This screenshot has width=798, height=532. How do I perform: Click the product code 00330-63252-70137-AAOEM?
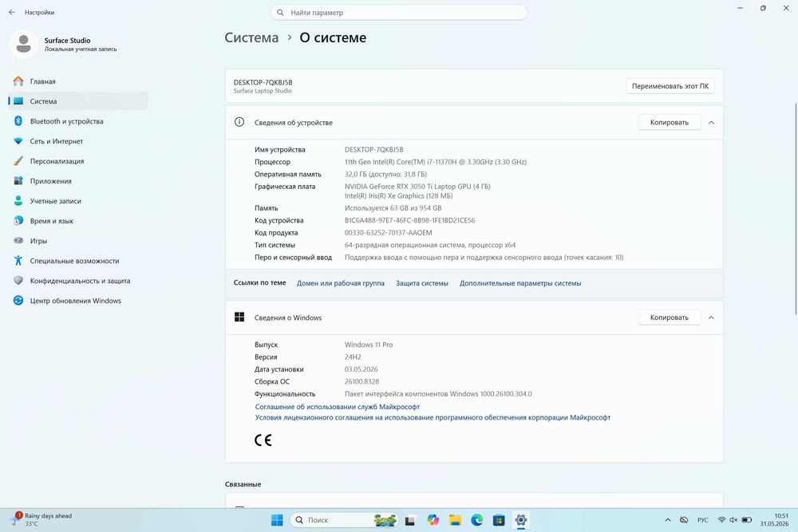pyautogui.click(x=389, y=232)
